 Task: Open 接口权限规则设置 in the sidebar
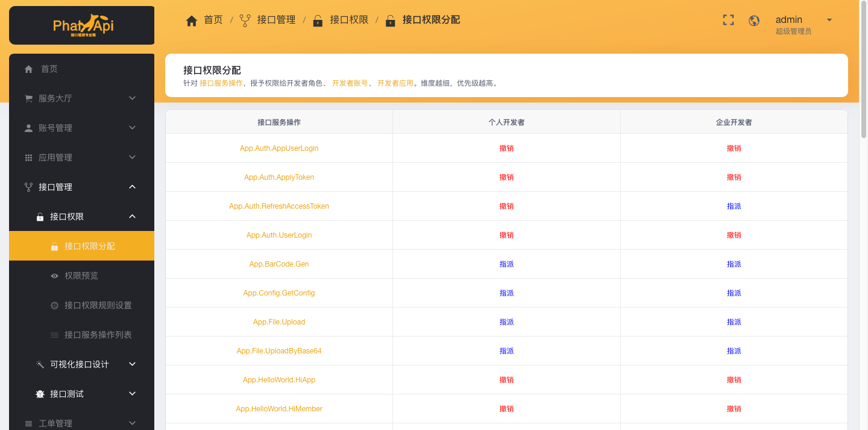pos(81,305)
